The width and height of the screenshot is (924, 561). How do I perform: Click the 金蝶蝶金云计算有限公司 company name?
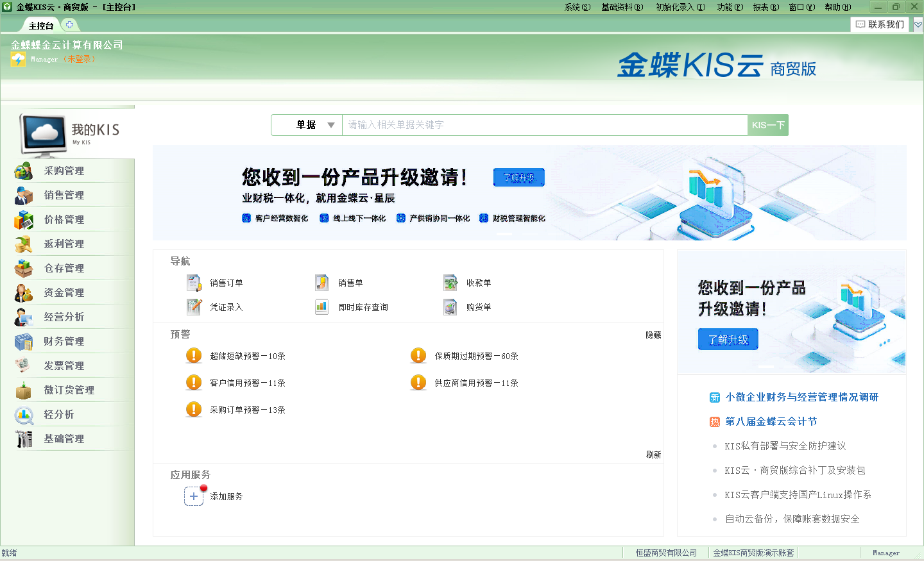(x=67, y=45)
